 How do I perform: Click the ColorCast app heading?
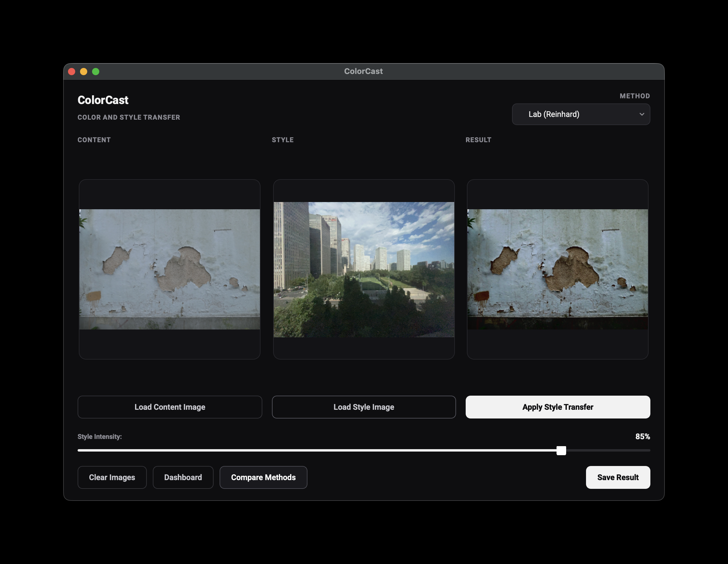pyautogui.click(x=103, y=100)
